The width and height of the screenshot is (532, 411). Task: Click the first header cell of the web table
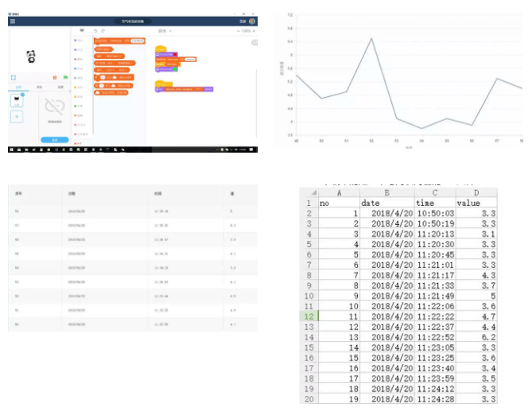point(35,194)
